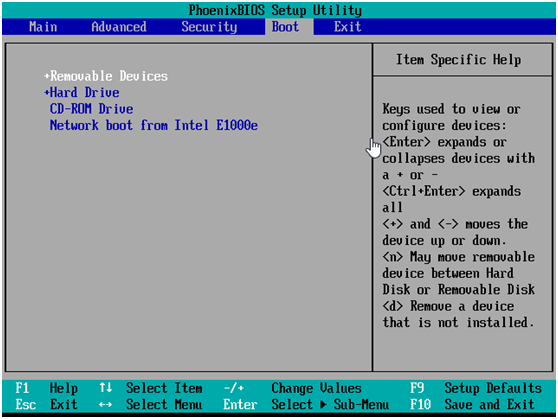Expand the plus next to Hard Drive

tap(47, 92)
